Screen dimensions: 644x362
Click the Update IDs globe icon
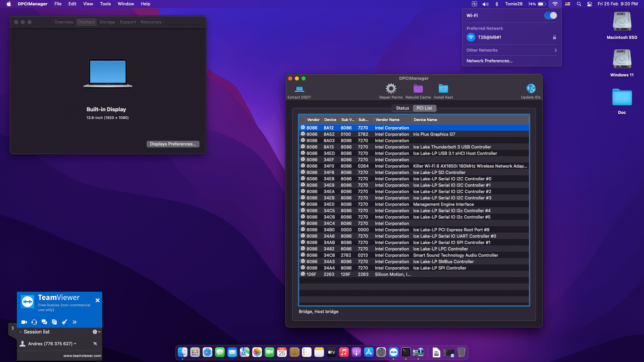point(531,88)
